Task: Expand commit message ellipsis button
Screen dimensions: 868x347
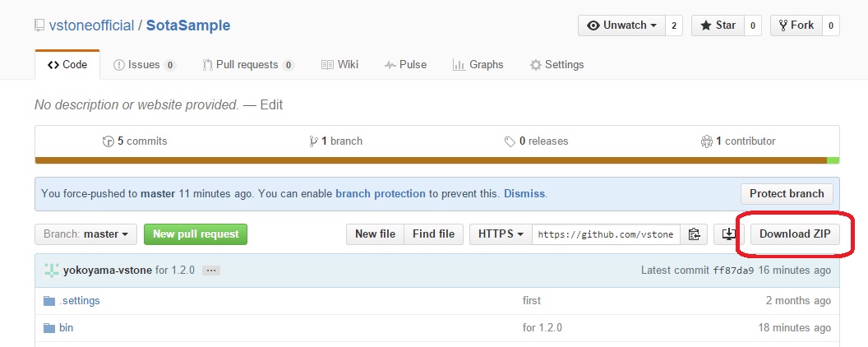Action: click(x=211, y=271)
